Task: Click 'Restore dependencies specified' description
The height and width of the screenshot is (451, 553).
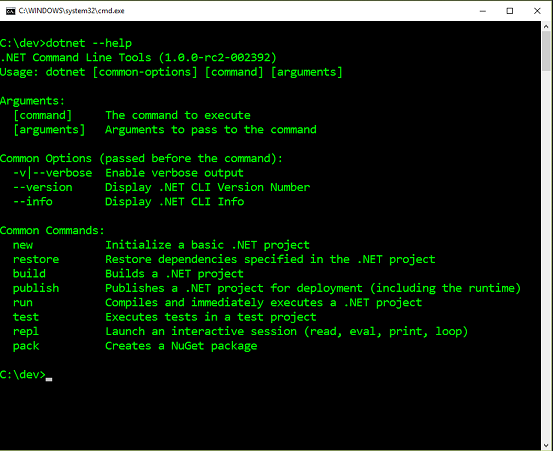Action: (270, 260)
